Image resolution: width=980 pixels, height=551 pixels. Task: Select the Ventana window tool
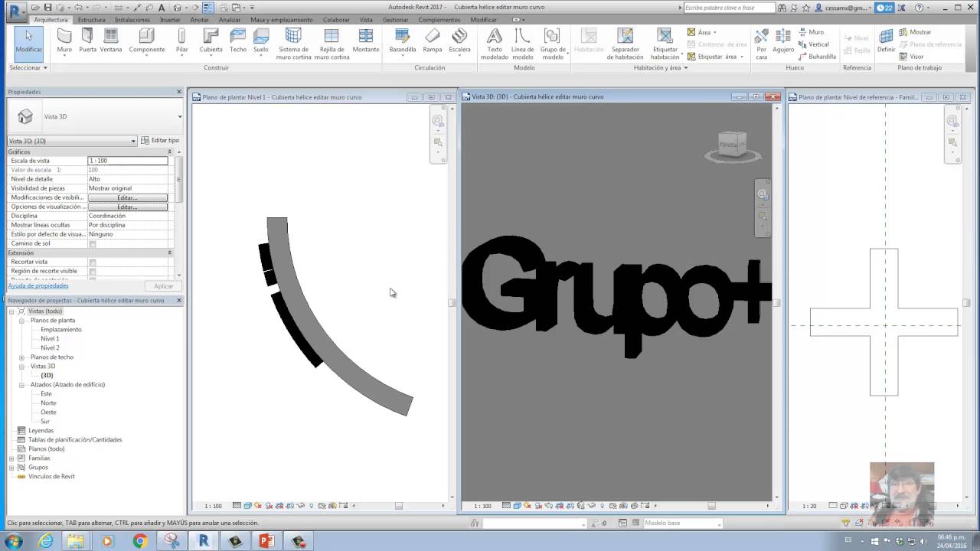coord(111,41)
